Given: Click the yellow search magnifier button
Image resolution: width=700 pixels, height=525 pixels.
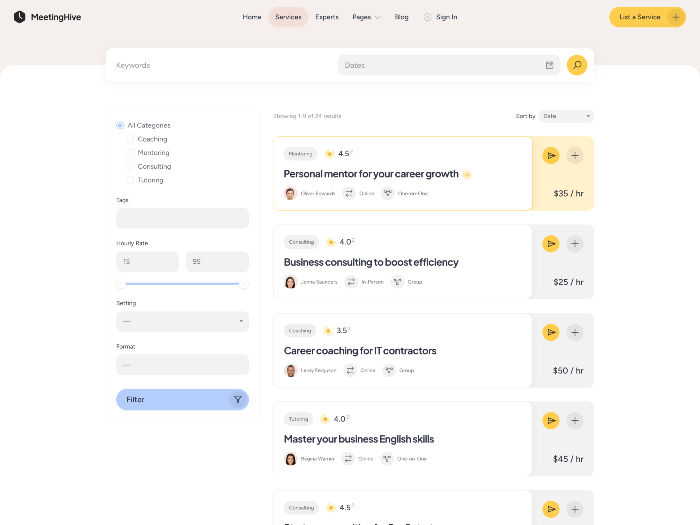Looking at the screenshot, I should 576,65.
